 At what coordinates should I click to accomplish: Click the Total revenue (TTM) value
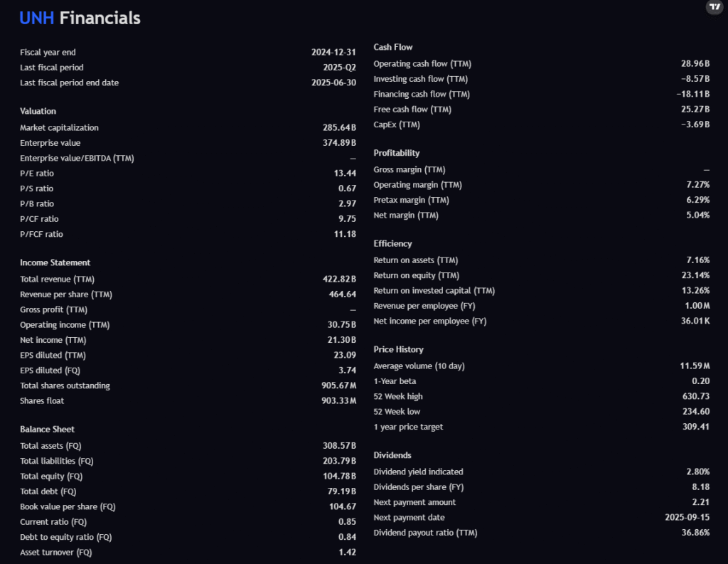[339, 280]
